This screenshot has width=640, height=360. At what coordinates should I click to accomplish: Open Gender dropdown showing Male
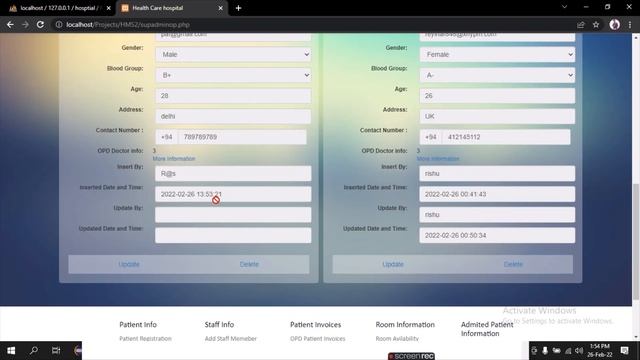[x=233, y=54]
